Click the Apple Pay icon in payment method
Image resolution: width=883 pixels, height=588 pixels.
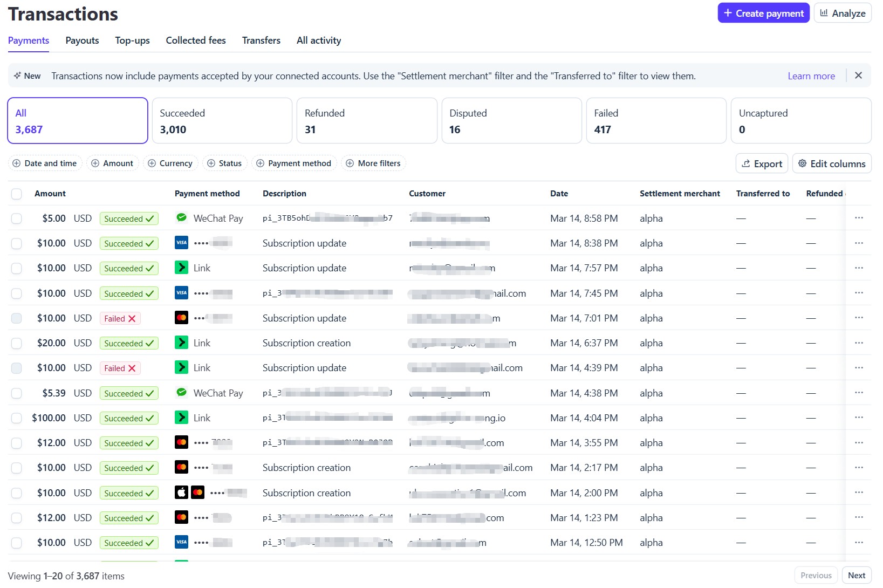182,493
